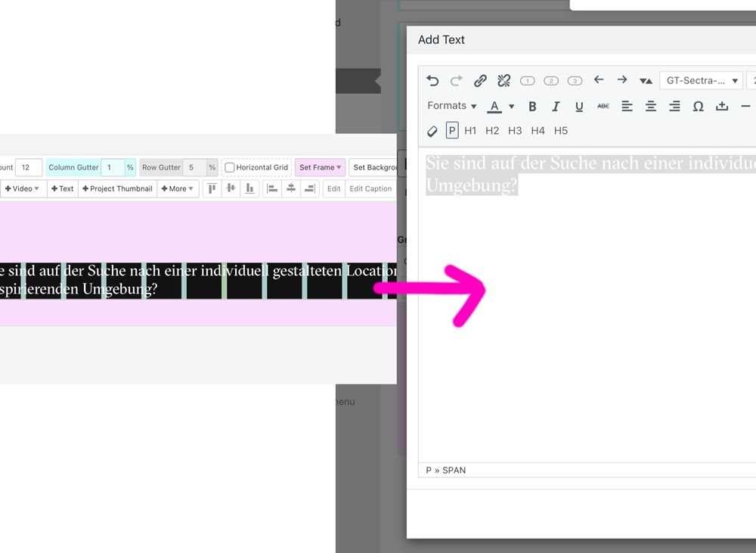Click the +Project Thumbnail button
Image resolution: width=756 pixels, height=553 pixels.
[117, 188]
